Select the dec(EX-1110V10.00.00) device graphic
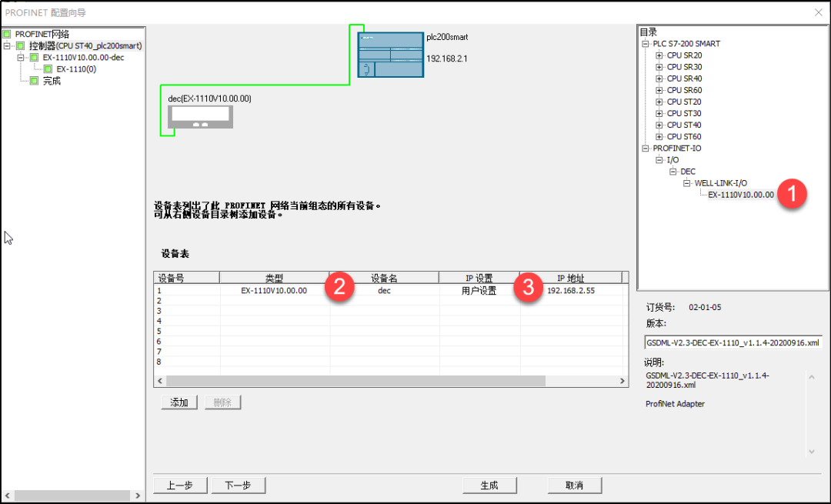This screenshot has width=831, height=504. (200, 117)
